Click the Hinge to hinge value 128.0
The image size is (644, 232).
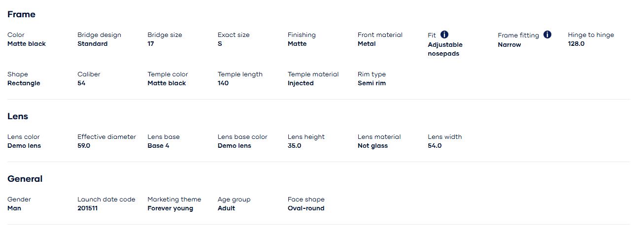576,44
